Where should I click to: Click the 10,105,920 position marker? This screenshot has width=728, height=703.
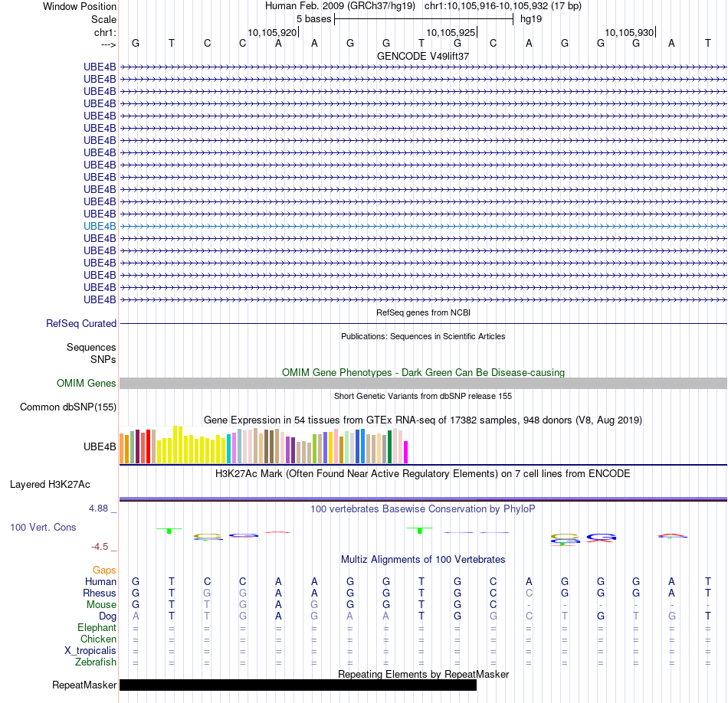coord(272,32)
